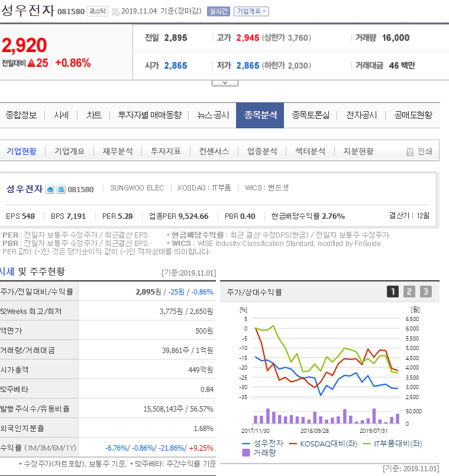Select the 업종분석 sub-tab
Image resolution: width=449 pixels, height=476 pixels.
[262, 151]
